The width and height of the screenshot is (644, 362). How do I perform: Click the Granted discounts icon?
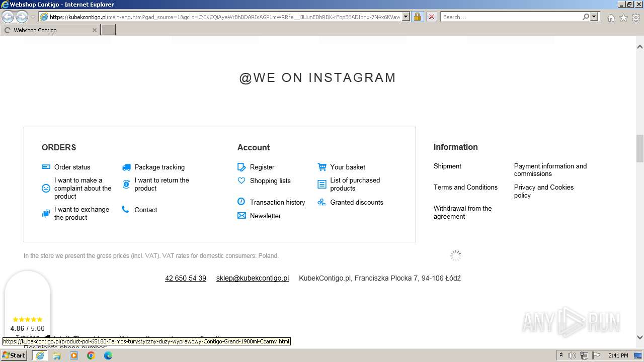tap(322, 202)
